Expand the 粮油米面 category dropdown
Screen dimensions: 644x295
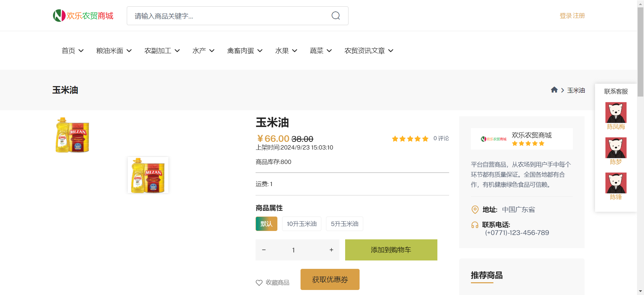pos(114,51)
